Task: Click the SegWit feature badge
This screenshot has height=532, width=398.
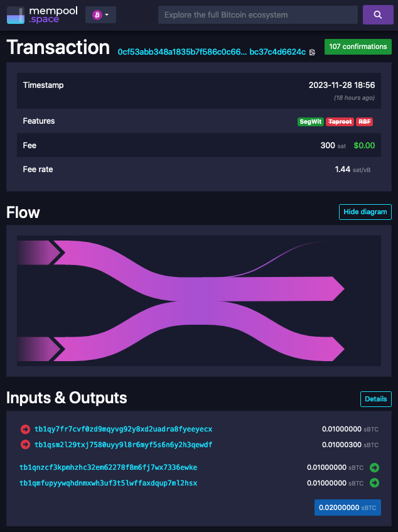Action: coord(311,122)
